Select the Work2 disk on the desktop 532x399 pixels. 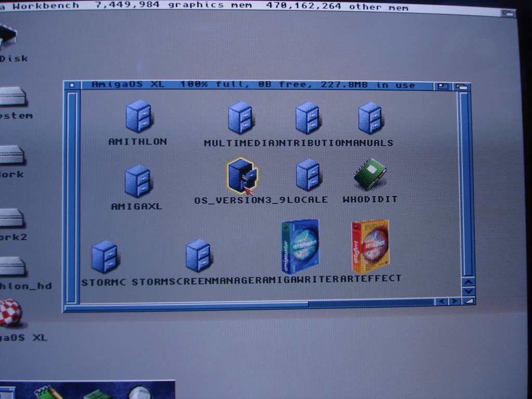coord(12,218)
